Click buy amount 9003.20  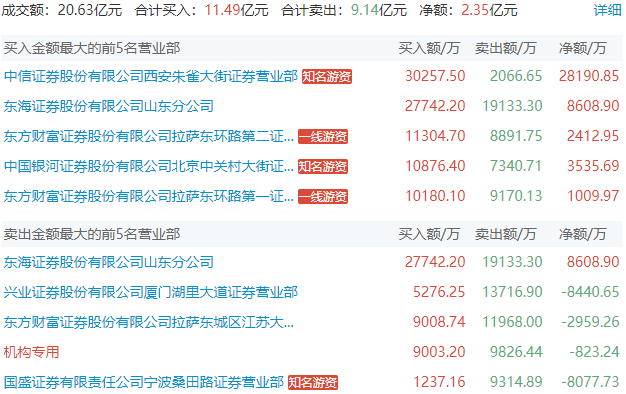tap(439, 352)
